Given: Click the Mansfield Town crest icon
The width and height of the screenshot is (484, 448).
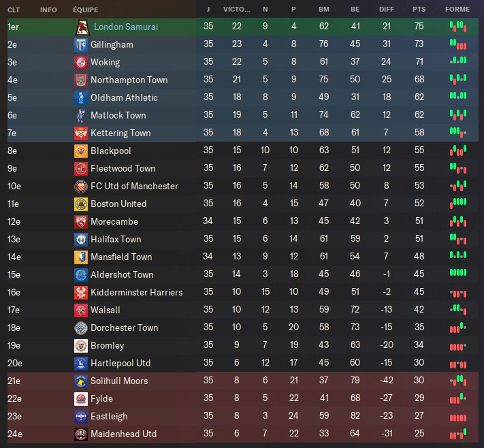Looking at the screenshot, I should point(80,257).
